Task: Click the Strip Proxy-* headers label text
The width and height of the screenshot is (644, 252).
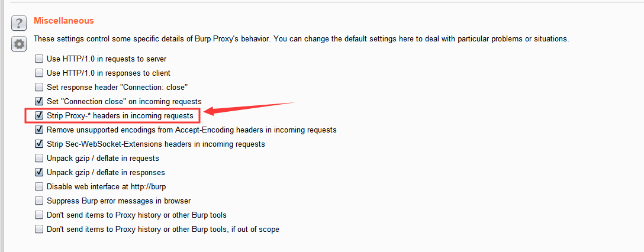Action: click(120, 116)
